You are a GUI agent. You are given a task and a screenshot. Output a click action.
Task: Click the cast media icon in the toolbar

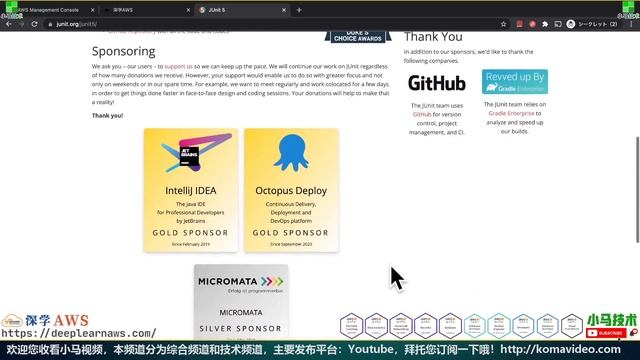[558, 24]
